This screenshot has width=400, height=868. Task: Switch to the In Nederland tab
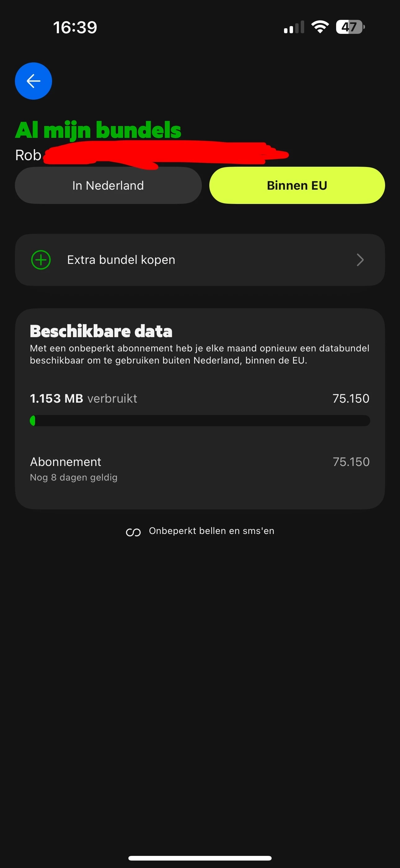click(x=108, y=185)
